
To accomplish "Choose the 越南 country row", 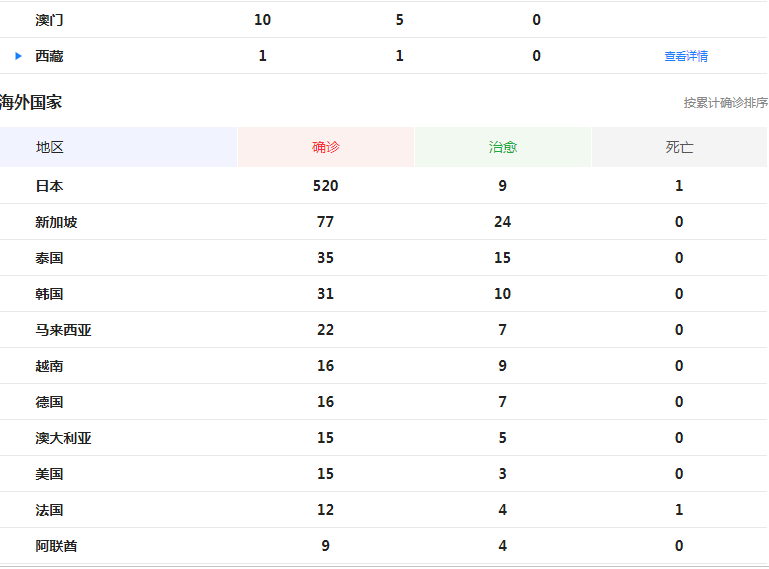I will (50, 366).
